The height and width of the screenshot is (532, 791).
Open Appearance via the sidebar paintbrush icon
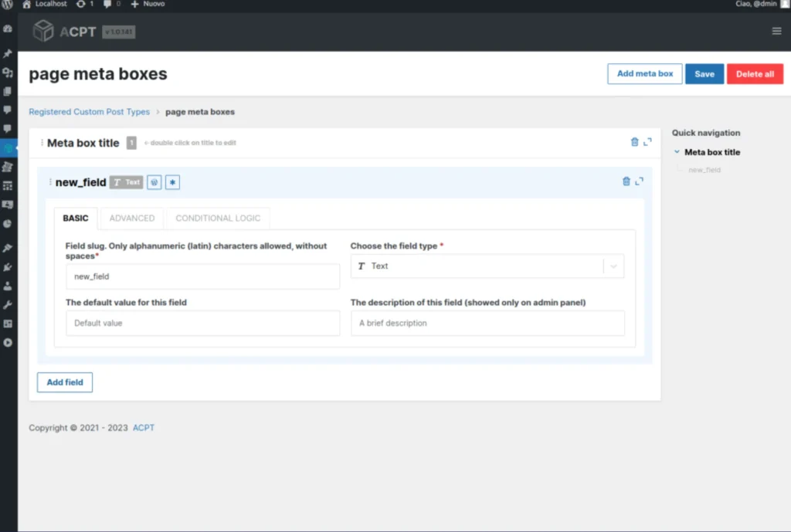[8, 248]
